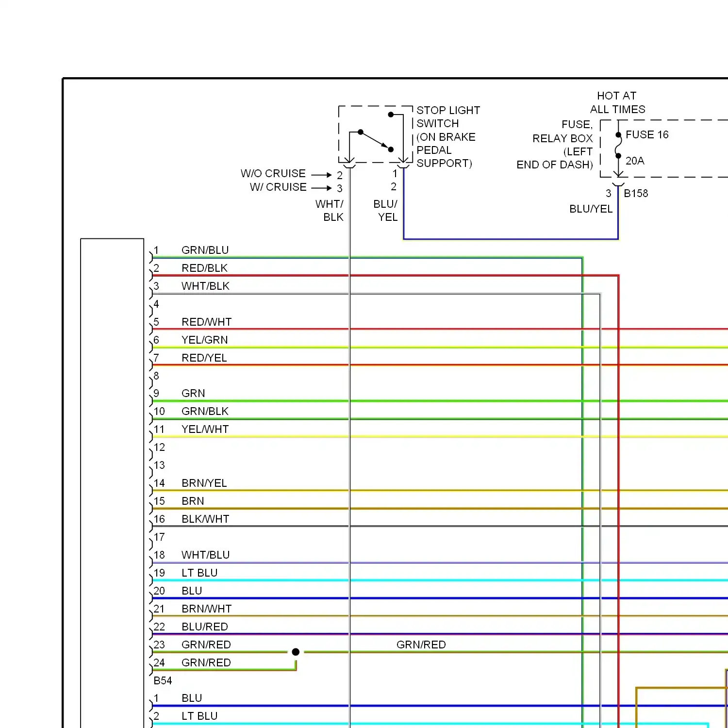Screen dimensions: 728x728
Task: Click the splice dot on the GRN/RED wire
Action: click(296, 652)
